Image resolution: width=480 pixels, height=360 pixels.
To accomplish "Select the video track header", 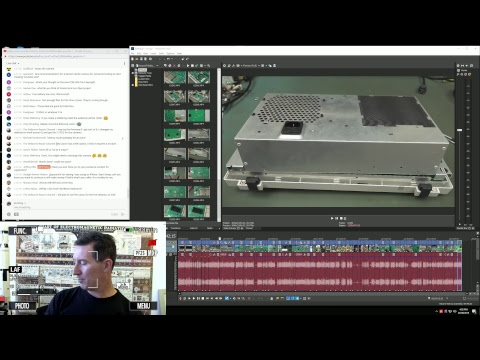I will point(172,246).
